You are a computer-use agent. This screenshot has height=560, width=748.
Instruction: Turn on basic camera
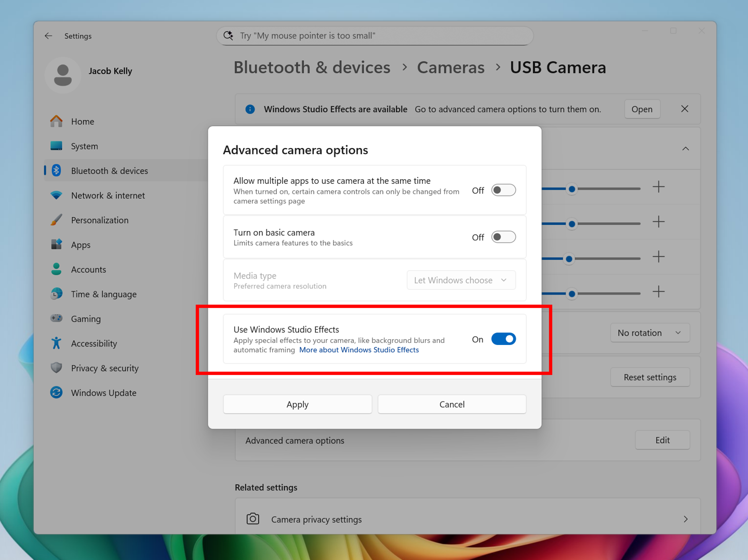[503, 237]
